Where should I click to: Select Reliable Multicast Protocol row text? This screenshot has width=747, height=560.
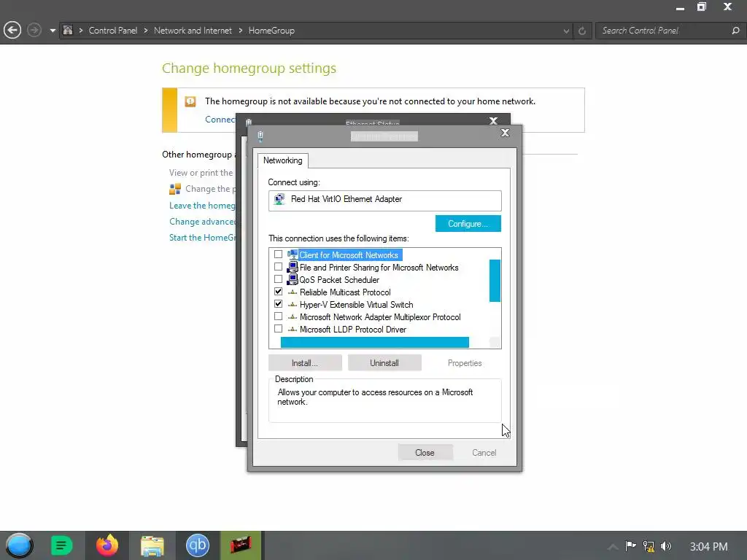pyautogui.click(x=345, y=292)
